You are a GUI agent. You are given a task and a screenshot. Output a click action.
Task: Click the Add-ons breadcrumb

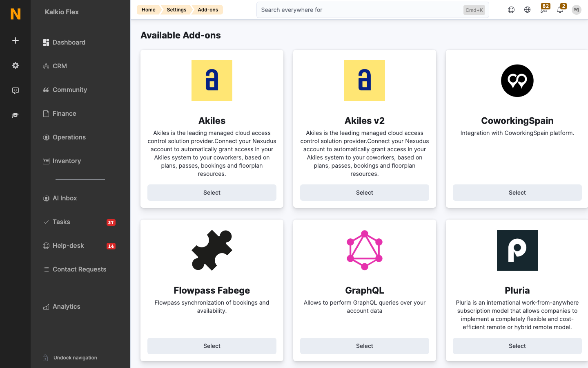point(208,10)
